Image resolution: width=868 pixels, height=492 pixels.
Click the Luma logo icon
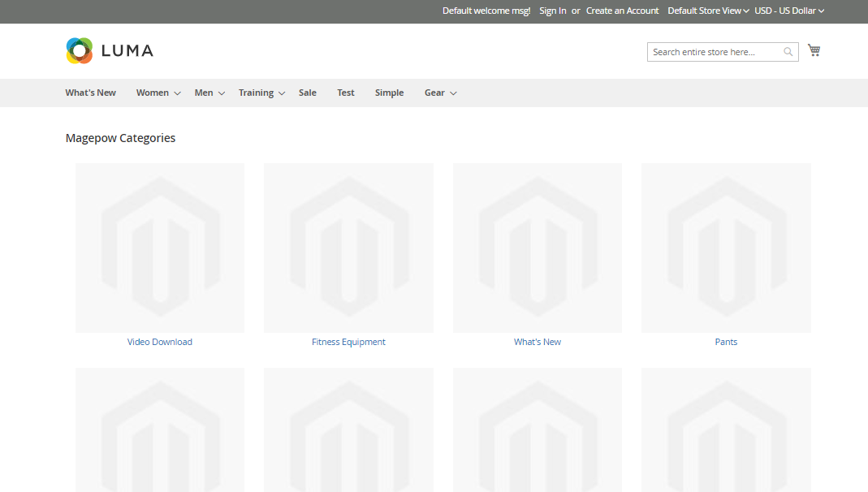coord(80,50)
